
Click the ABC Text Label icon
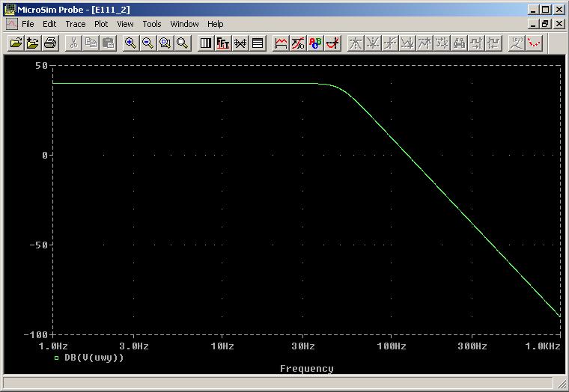315,43
